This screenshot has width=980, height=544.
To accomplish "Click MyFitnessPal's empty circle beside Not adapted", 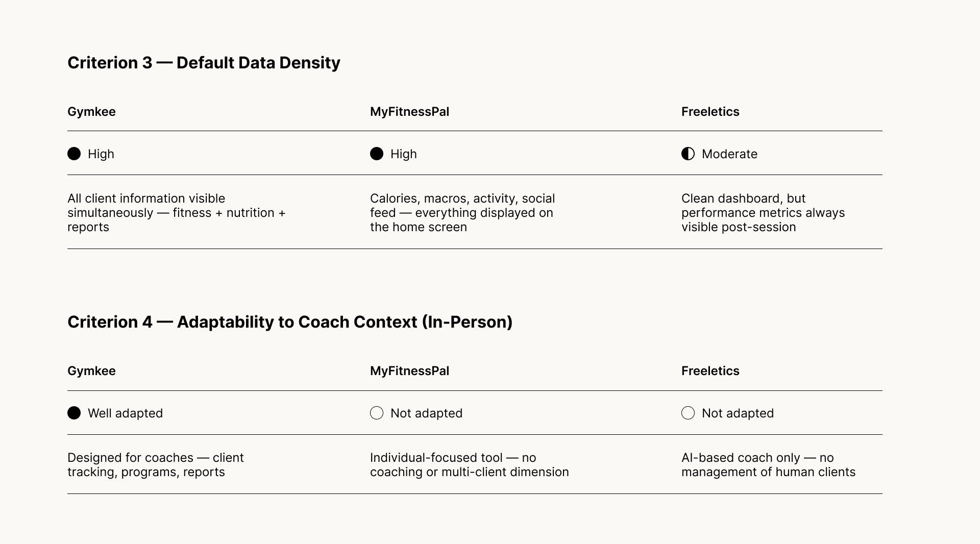I will point(377,413).
